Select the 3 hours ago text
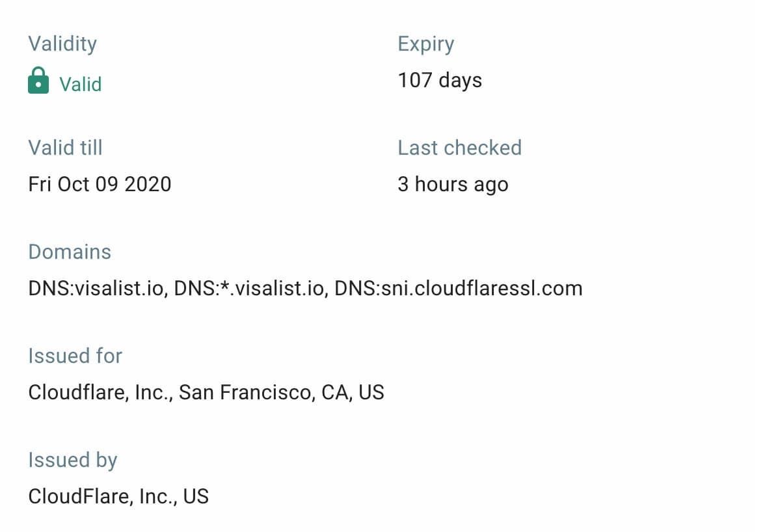Screen dimensions: 765x532 (453, 184)
